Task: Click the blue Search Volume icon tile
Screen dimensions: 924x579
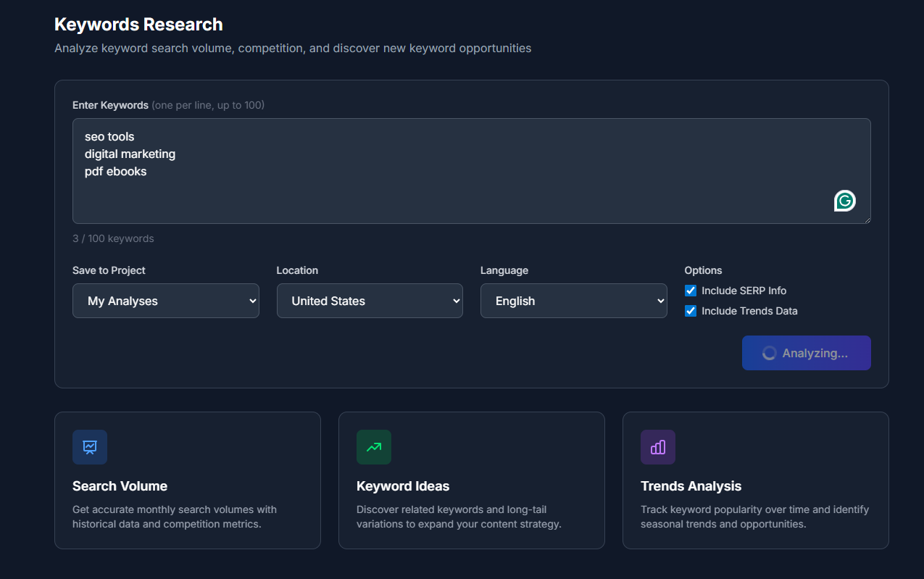Action: [x=89, y=447]
